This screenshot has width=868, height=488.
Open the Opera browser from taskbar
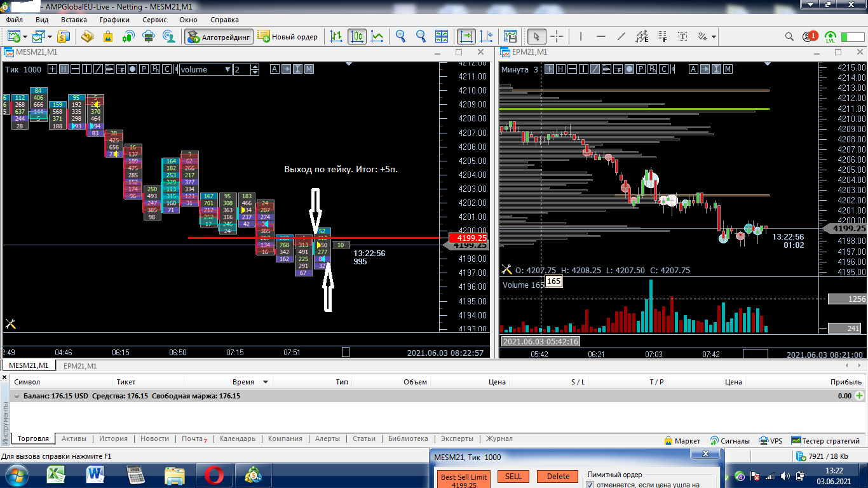click(x=213, y=475)
